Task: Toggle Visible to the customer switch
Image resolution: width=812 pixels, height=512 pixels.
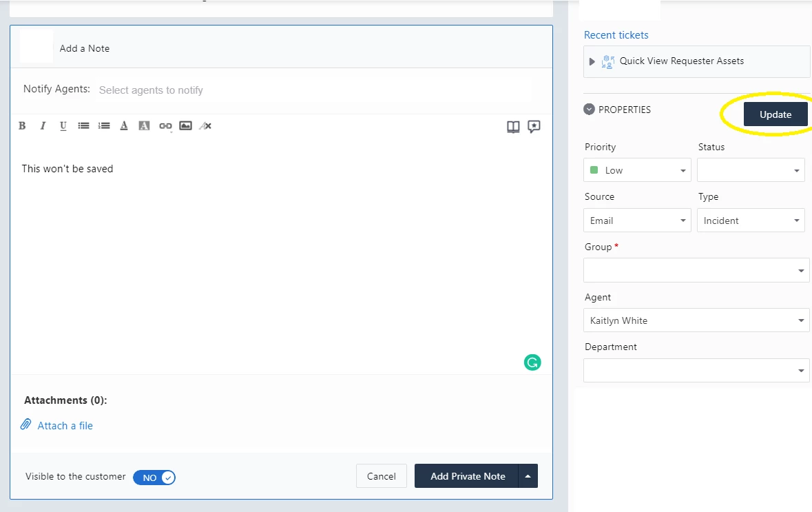Action: (154, 478)
